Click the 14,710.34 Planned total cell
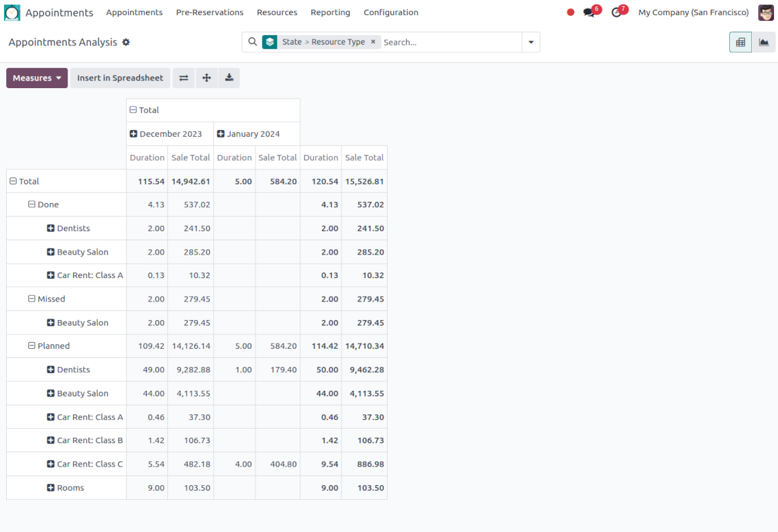This screenshot has width=778, height=532. pos(364,346)
